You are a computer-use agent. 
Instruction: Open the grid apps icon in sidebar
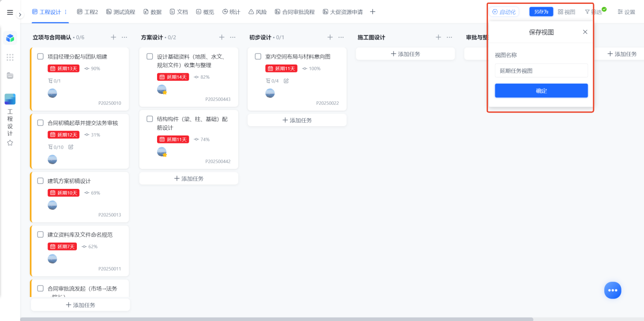[10, 57]
